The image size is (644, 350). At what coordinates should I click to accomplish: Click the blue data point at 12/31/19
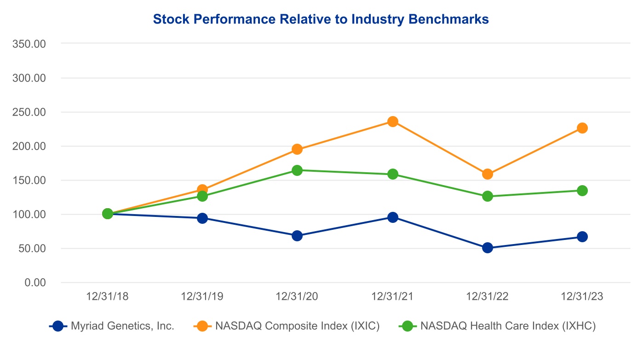point(202,218)
